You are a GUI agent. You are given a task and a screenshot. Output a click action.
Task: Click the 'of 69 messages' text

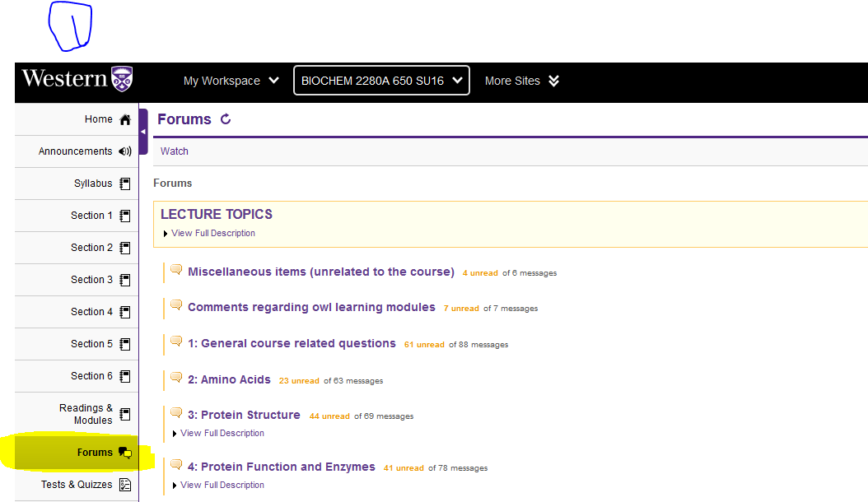click(384, 416)
